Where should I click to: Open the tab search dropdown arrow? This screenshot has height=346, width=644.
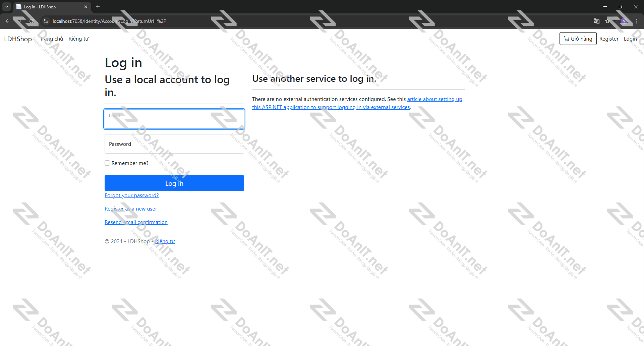(7, 7)
